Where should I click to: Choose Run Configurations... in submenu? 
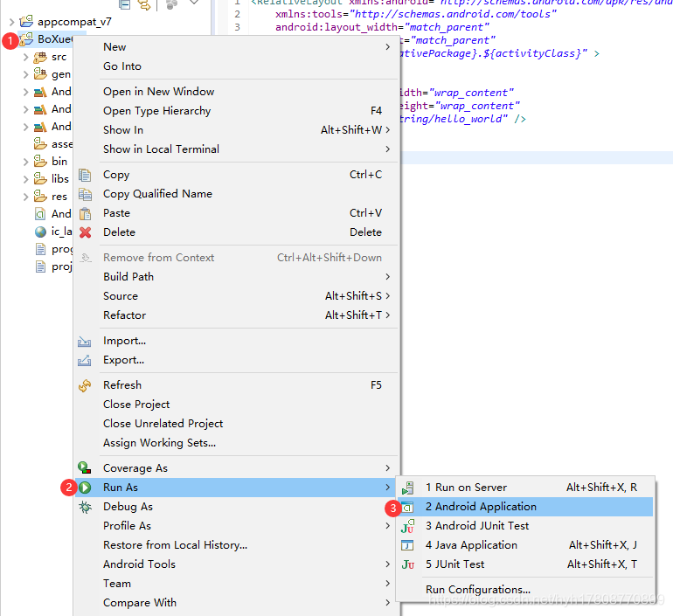pyautogui.click(x=525, y=590)
